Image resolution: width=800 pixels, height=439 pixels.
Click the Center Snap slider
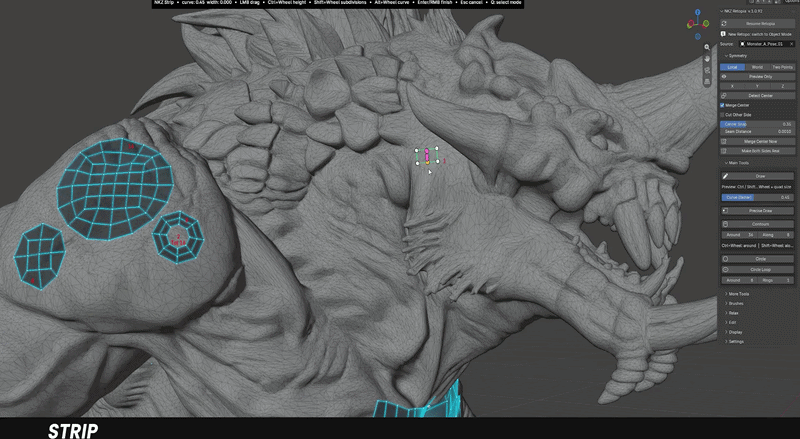[757, 124]
